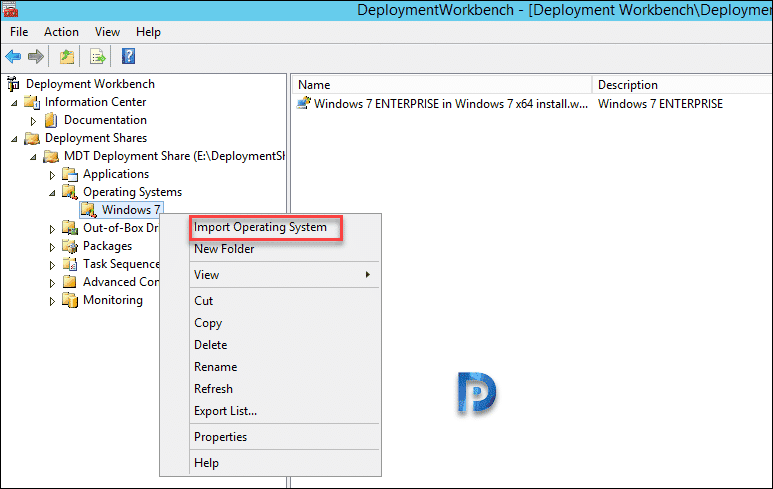
Task: Click the Deployment Workbench root icon
Action: pyautogui.click(x=13, y=84)
